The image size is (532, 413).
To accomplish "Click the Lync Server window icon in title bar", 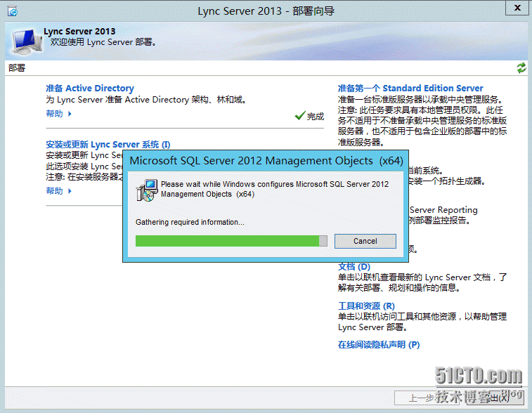I will 13,11.
